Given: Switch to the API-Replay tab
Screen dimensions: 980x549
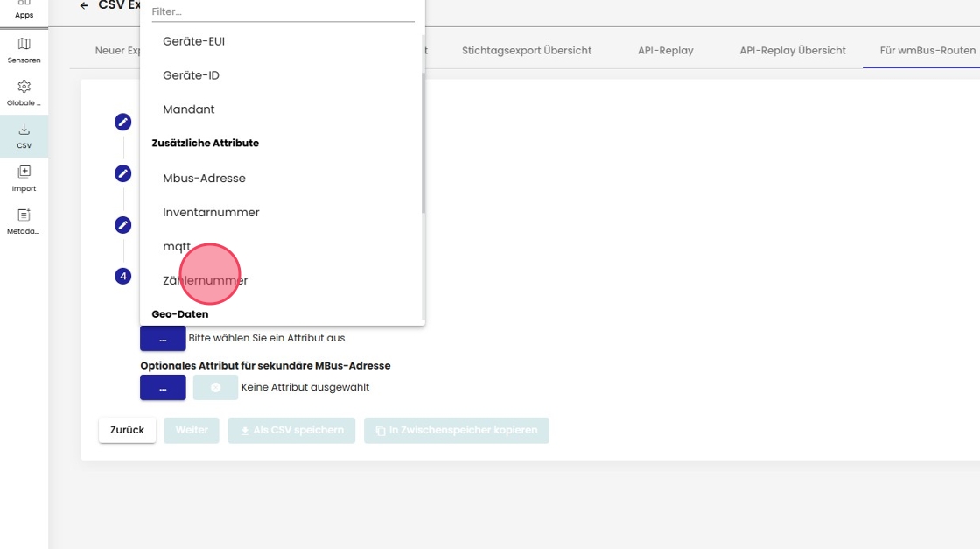Looking at the screenshot, I should pyautogui.click(x=665, y=51).
